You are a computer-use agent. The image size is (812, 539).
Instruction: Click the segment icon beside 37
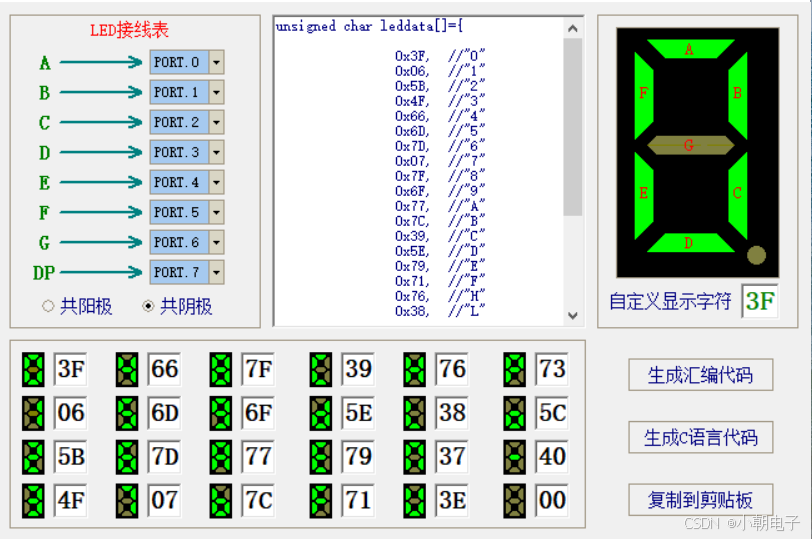[x=414, y=457]
